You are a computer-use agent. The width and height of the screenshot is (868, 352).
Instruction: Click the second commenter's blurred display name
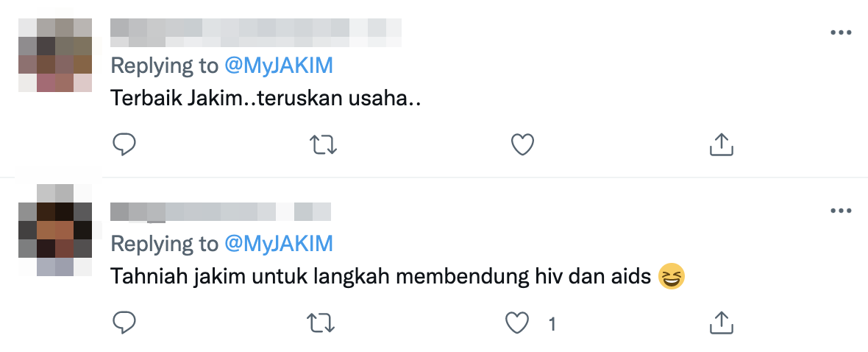(x=221, y=212)
